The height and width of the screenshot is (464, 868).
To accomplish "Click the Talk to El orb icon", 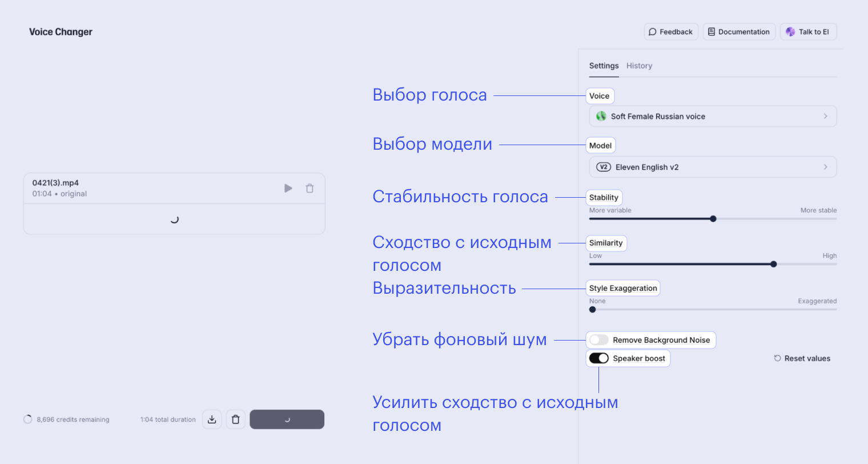I will (790, 31).
